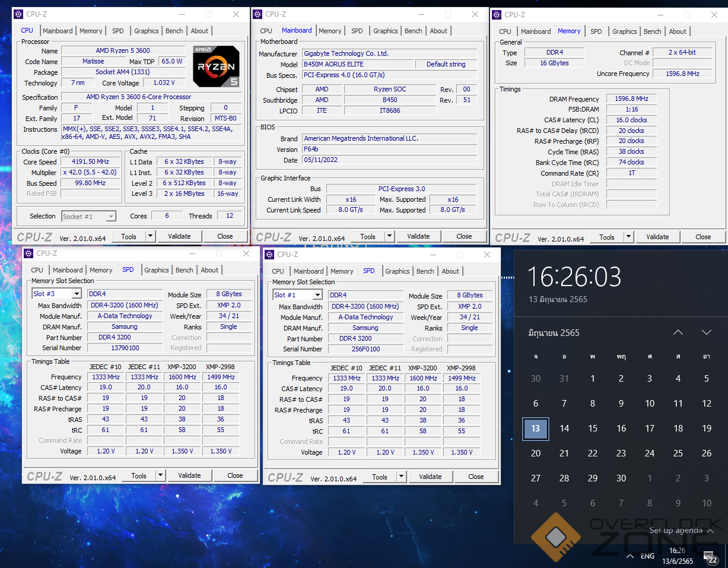728x568 pixels.
Task: Click Validate button in Mainboard window
Action: pyautogui.click(x=418, y=236)
